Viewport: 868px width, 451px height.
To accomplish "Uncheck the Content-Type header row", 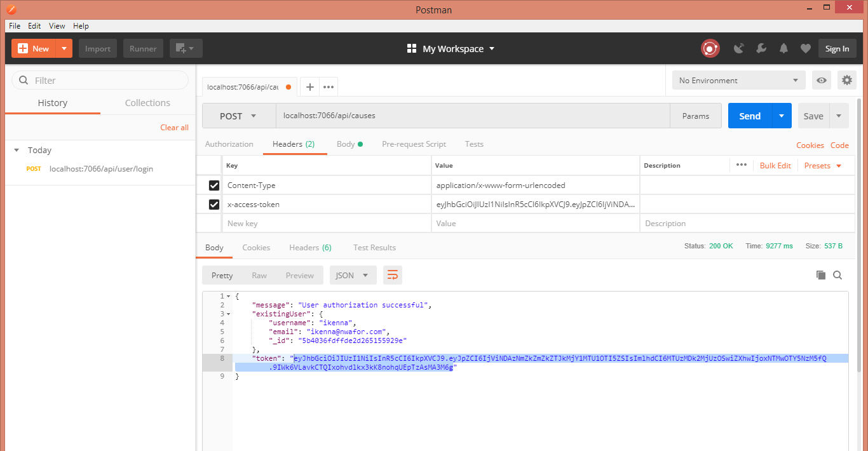I will click(214, 185).
